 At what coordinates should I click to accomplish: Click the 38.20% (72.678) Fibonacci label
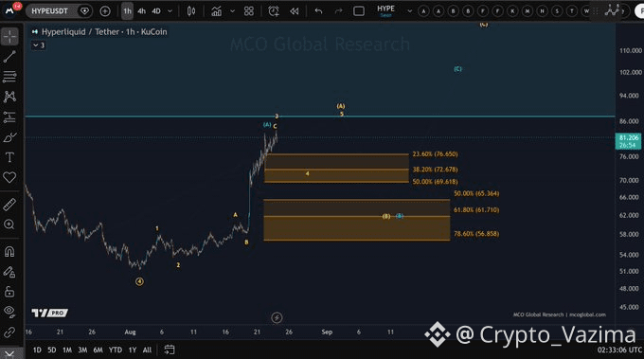click(435, 170)
